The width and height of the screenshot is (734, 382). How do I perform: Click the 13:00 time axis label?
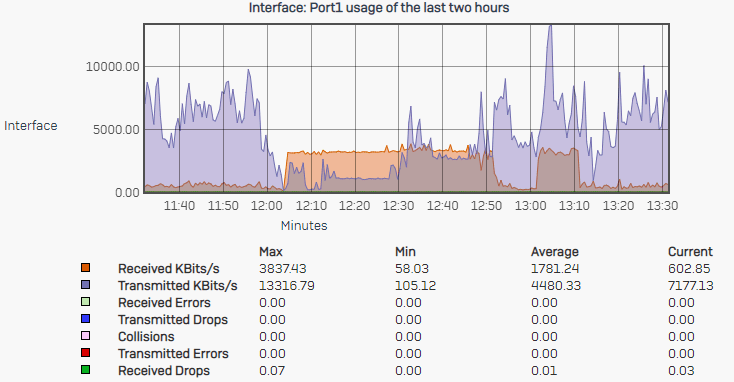tap(530, 206)
